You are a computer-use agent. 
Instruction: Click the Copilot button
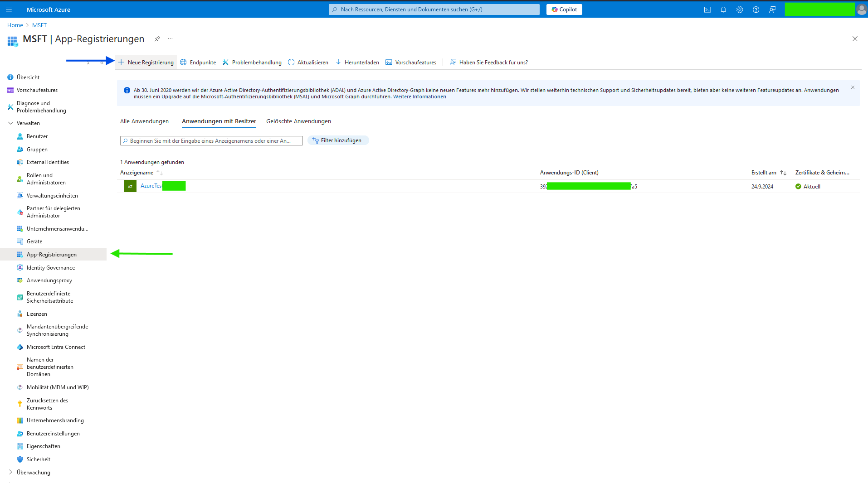tap(564, 10)
